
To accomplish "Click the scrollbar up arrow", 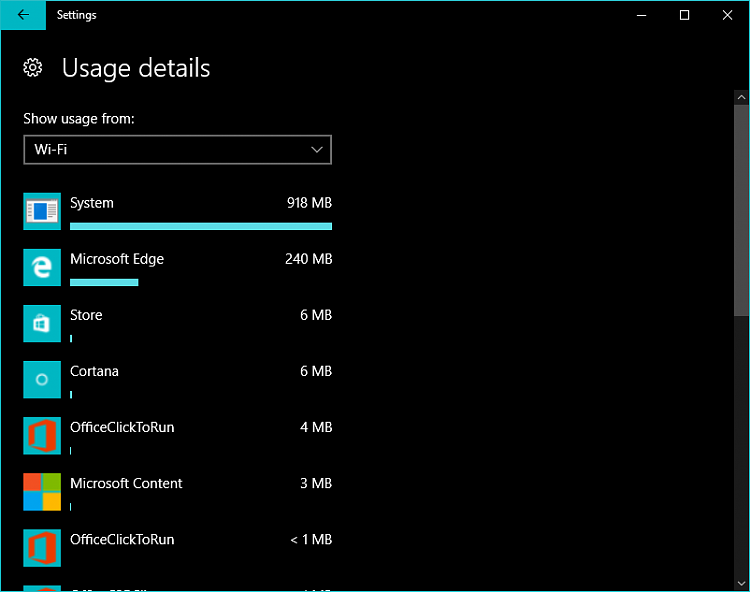I will point(741,98).
